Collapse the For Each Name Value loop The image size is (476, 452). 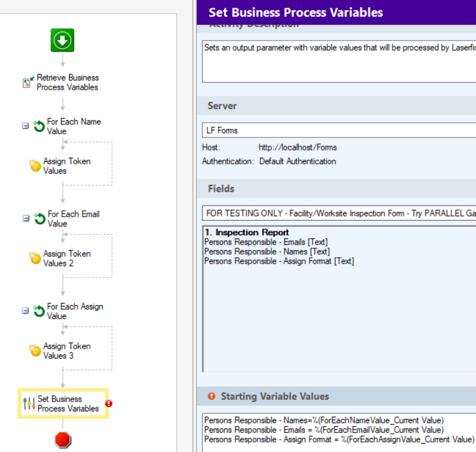[25, 126]
